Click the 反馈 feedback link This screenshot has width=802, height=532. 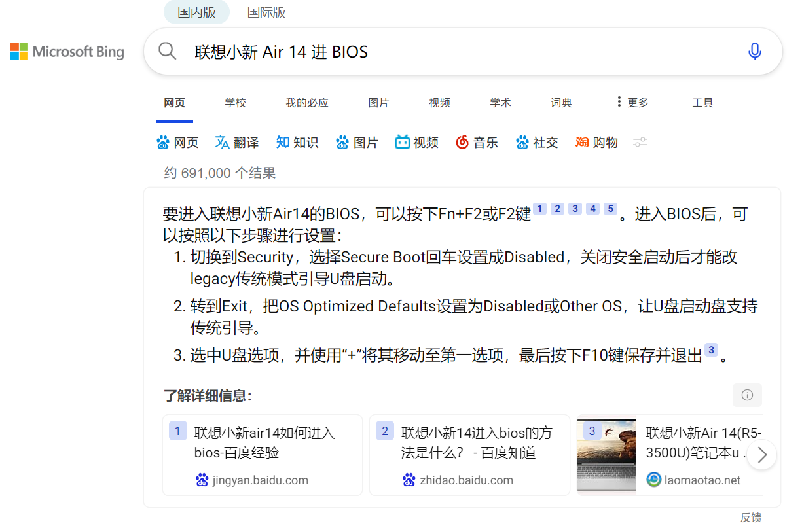(750, 518)
